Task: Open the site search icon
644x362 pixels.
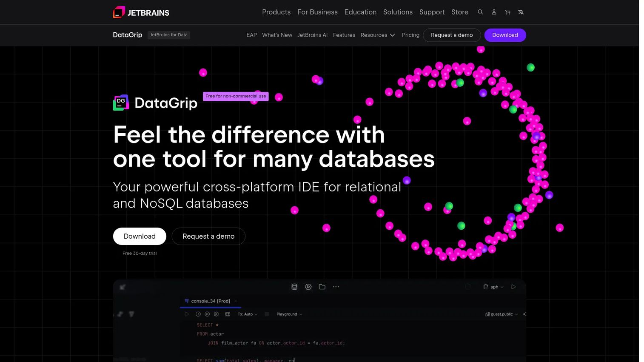Action: coord(480,12)
